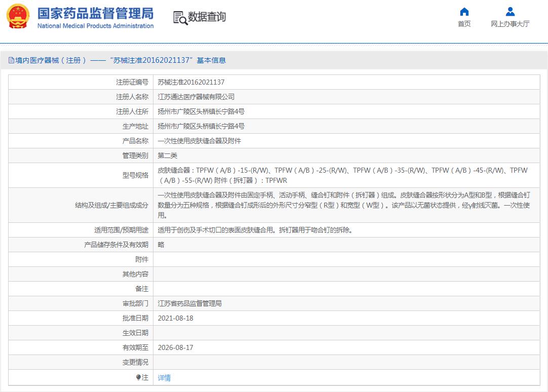Click the 适用范围/预期用途 label
548x392 pixels.
point(121,230)
